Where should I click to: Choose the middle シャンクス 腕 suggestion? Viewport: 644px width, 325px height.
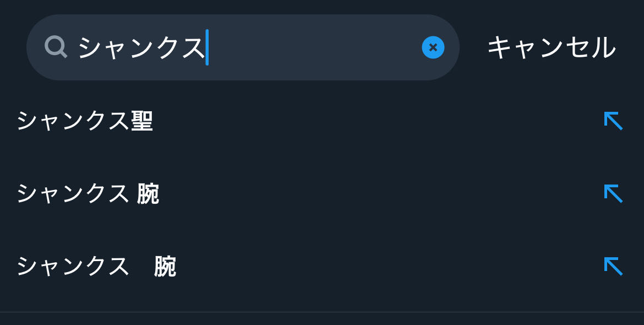click(x=88, y=193)
